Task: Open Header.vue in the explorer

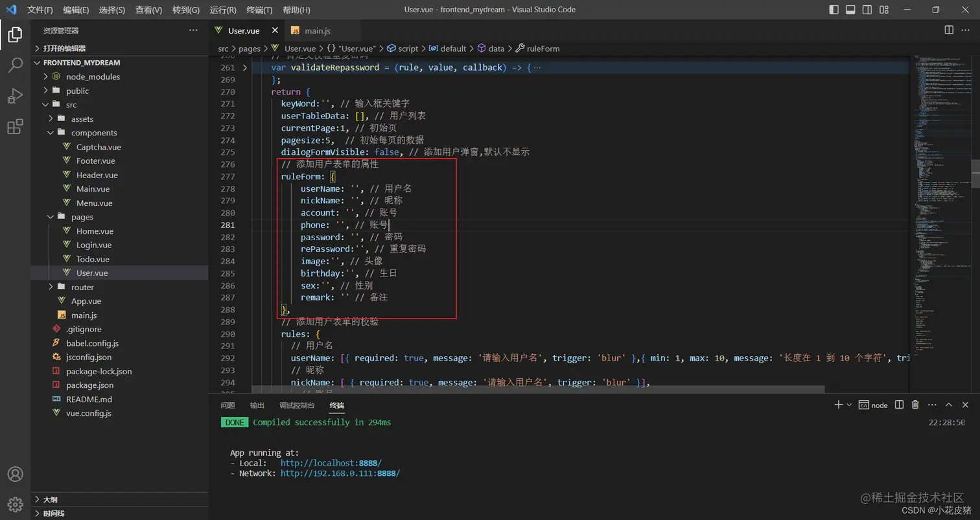Action: click(x=119, y=175)
